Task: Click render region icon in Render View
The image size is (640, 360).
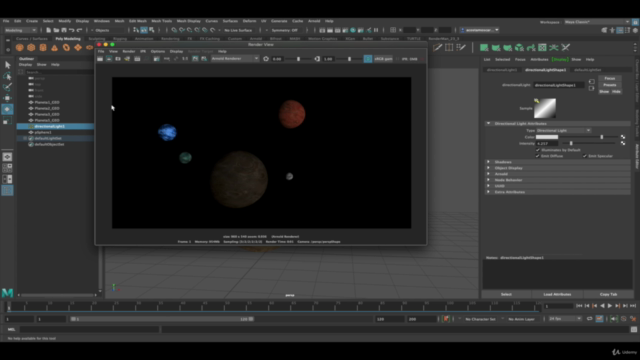Action: (109, 59)
